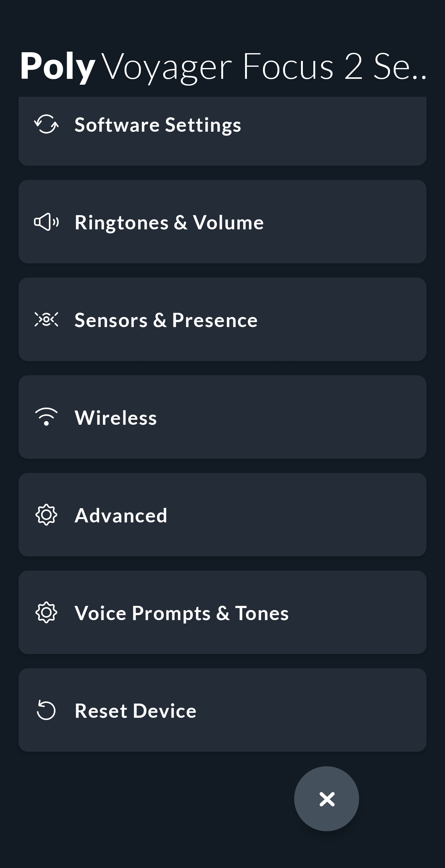
Task: Click the gear icon for Voice Prompts & Tones
Action: pos(46,613)
